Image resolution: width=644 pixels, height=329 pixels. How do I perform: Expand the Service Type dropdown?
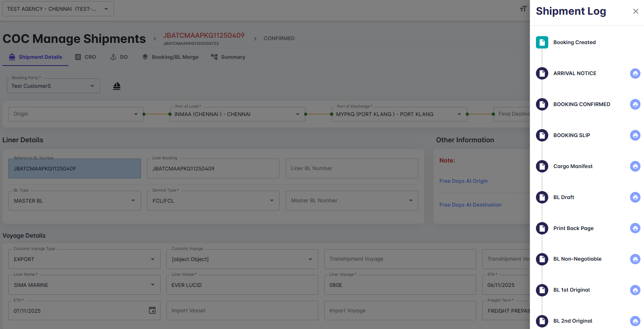click(x=272, y=201)
